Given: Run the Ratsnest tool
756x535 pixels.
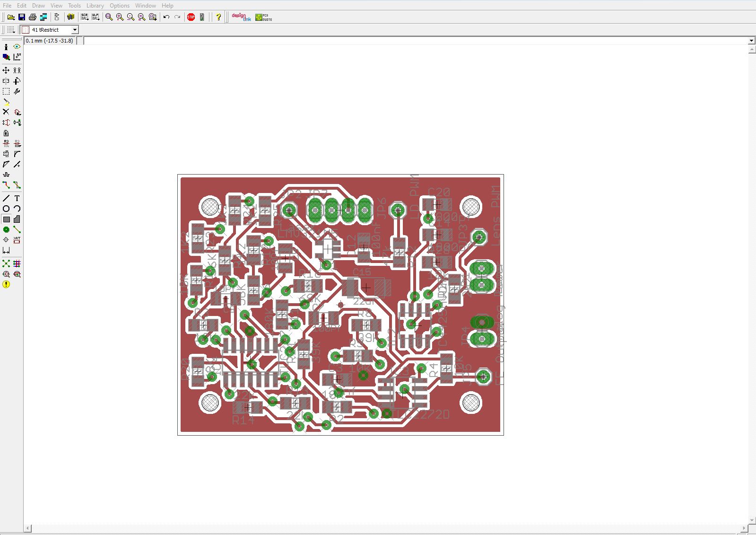Looking at the screenshot, I should [6, 263].
